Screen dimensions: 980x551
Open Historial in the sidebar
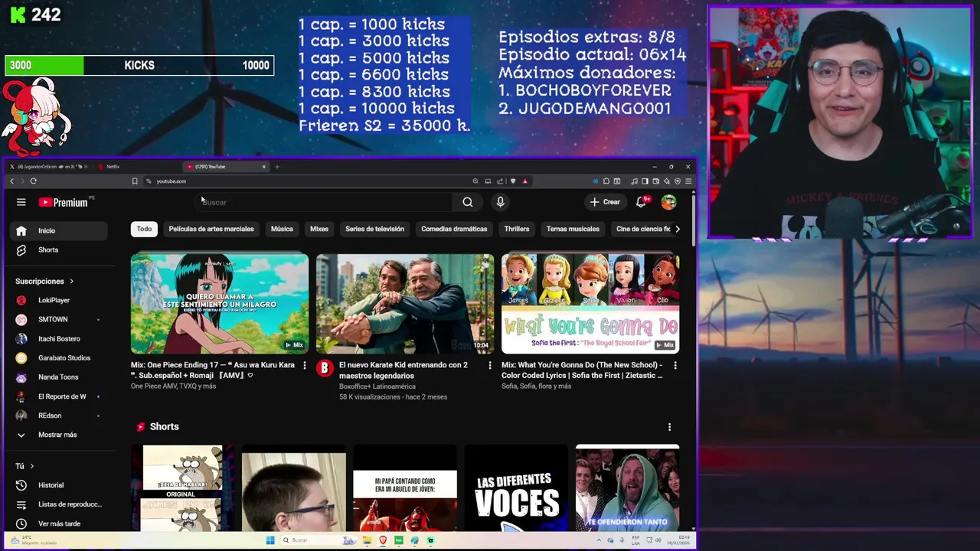pos(59,485)
